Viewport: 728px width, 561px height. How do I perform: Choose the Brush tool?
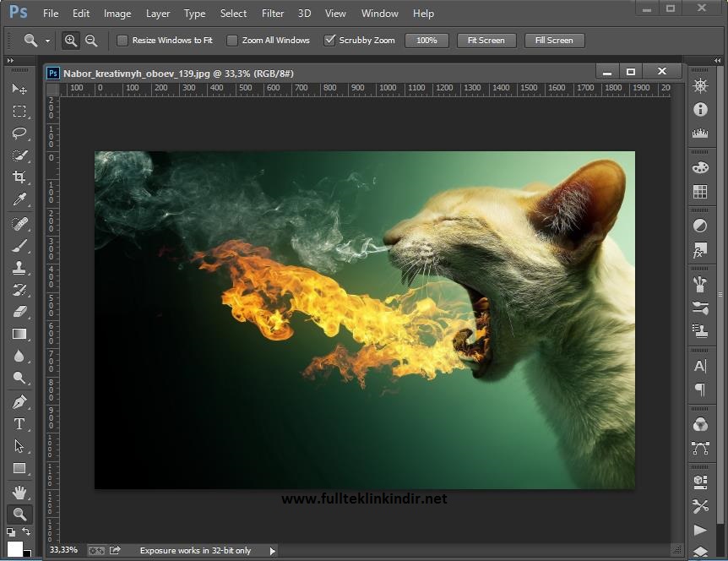tap(19, 246)
